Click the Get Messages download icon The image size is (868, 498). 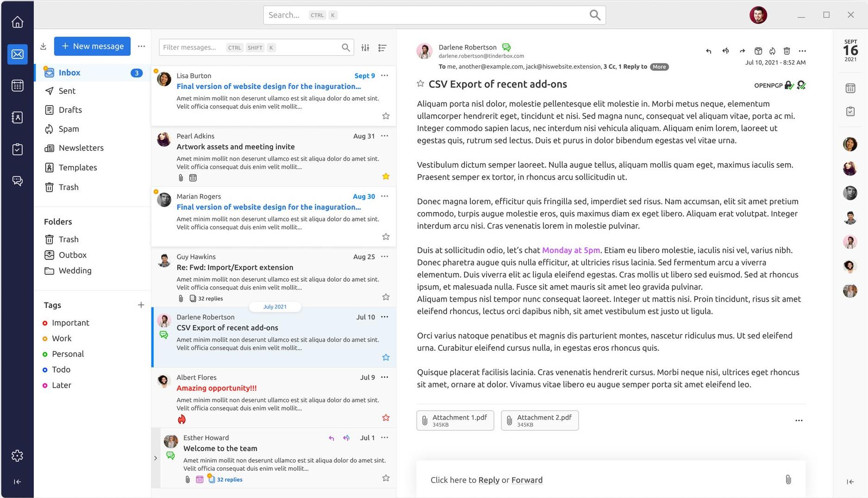(43, 46)
